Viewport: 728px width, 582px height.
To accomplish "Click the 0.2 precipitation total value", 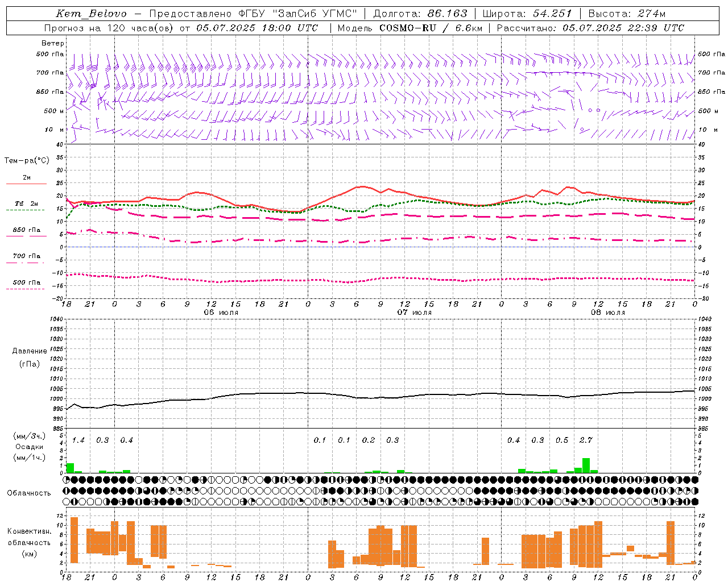I will point(369,440).
